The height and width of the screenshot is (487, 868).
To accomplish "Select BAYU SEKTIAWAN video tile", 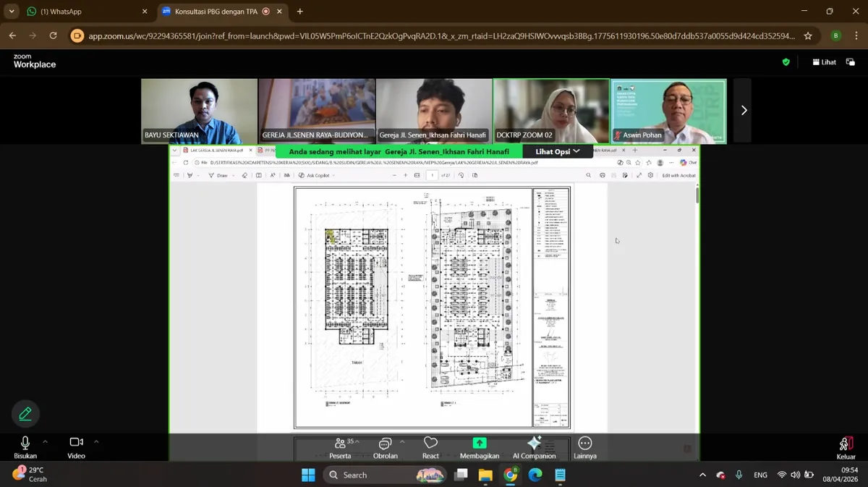I will coord(199,111).
